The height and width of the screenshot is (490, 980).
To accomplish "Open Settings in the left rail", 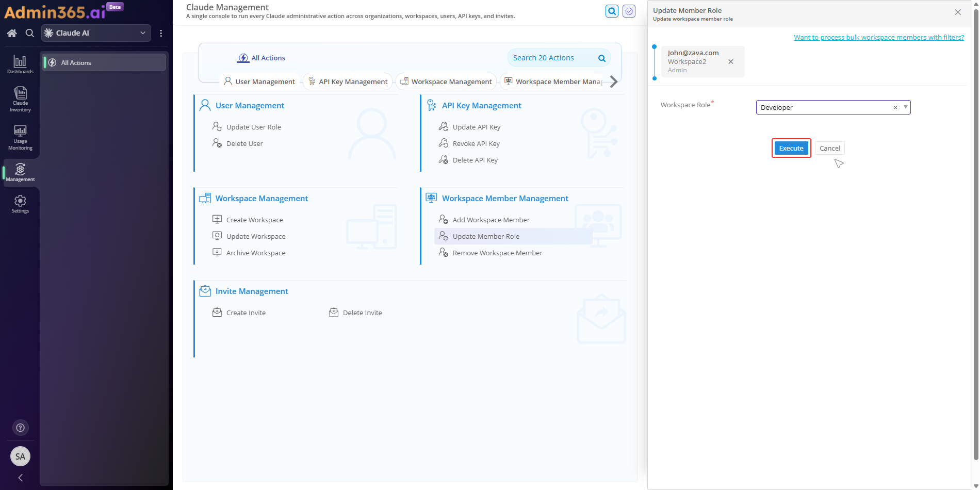I will pyautogui.click(x=20, y=204).
